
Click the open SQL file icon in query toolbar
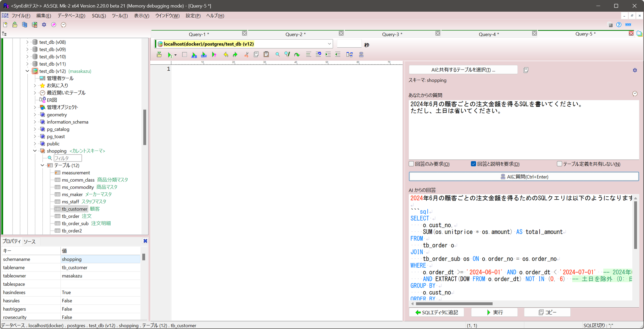pyautogui.click(x=159, y=55)
